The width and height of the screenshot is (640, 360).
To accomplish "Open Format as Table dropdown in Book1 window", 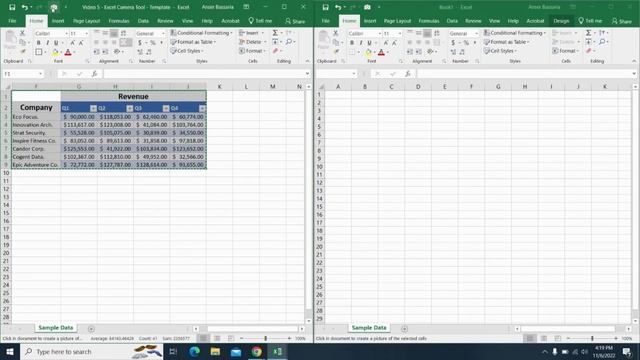I will (x=507, y=42).
